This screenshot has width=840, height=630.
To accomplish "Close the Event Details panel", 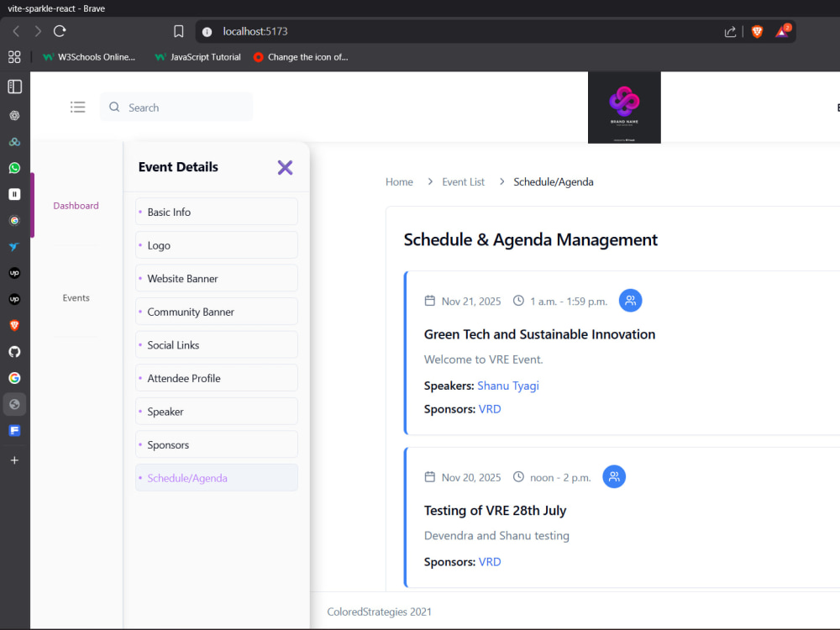I will pos(285,168).
